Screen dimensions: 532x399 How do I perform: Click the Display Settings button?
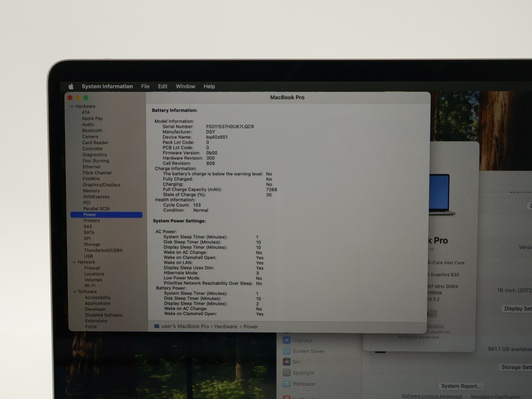516,309
